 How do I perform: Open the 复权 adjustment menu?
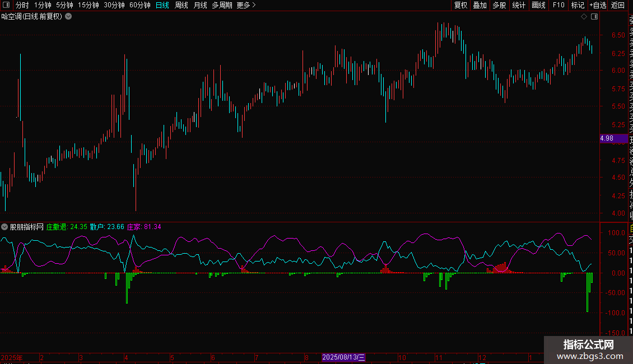pyautogui.click(x=460, y=5)
